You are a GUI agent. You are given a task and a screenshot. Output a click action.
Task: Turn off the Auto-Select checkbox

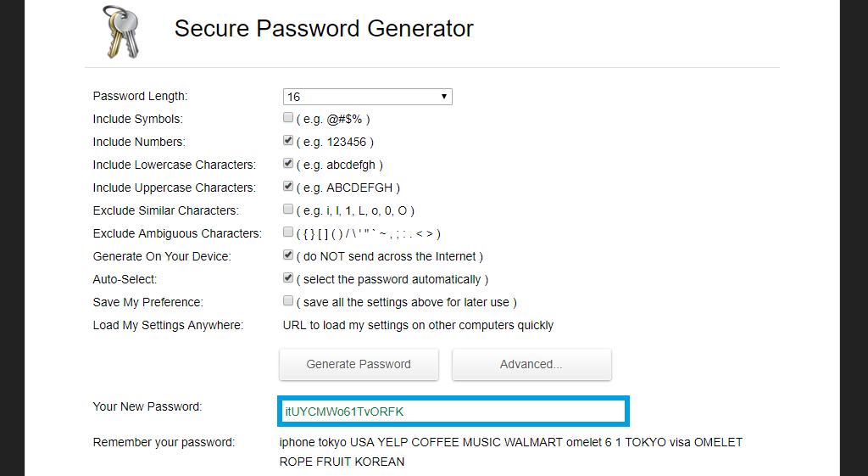(288, 278)
